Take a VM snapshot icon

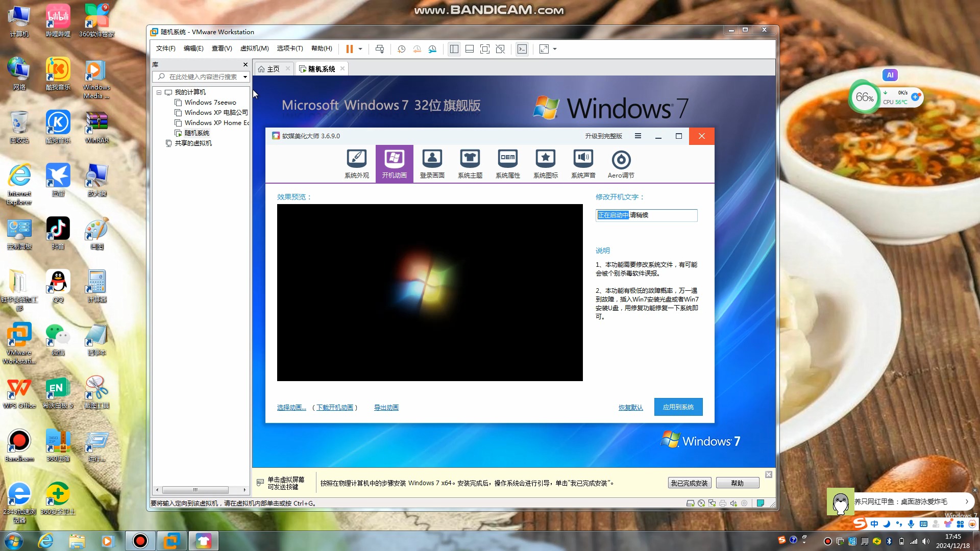click(x=402, y=49)
